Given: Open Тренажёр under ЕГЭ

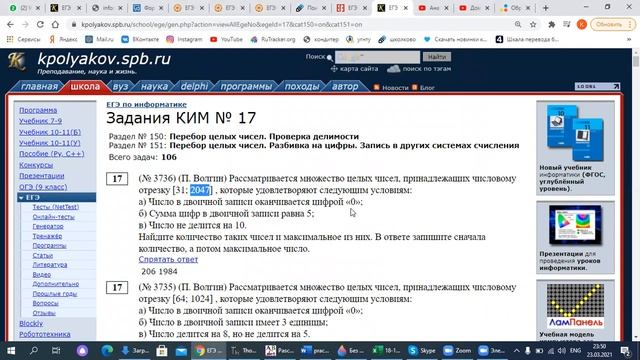Looking at the screenshot, I should coord(47,236).
